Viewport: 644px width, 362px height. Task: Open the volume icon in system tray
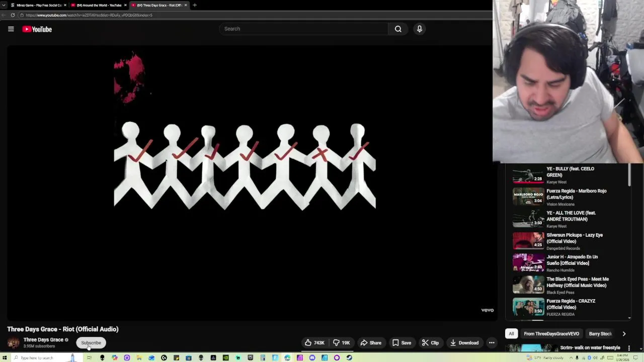(x=595, y=358)
